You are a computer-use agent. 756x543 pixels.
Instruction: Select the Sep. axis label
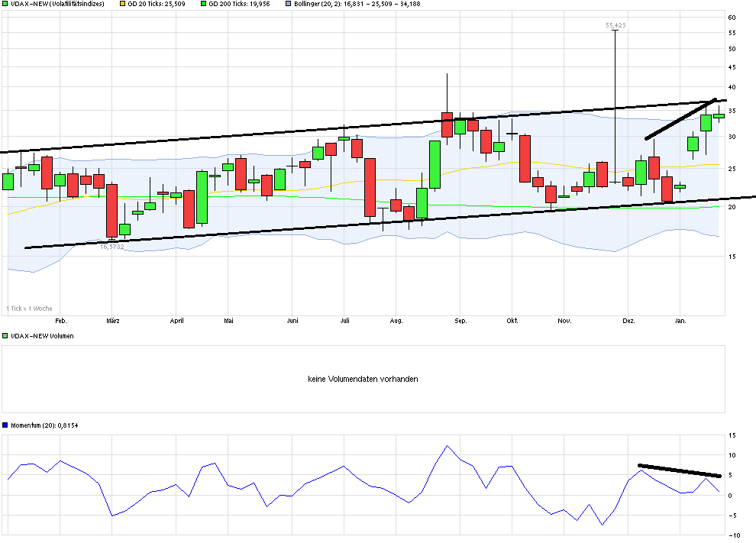pos(460,322)
